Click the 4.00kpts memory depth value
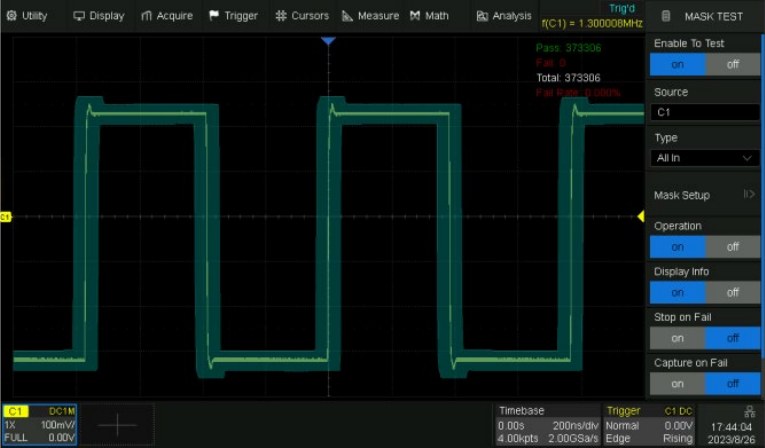 pyautogui.click(x=518, y=438)
